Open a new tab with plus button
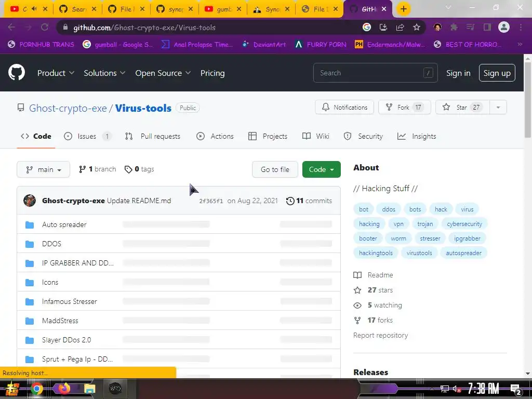Screen dimensions: 532x399 tap(403, 9)
